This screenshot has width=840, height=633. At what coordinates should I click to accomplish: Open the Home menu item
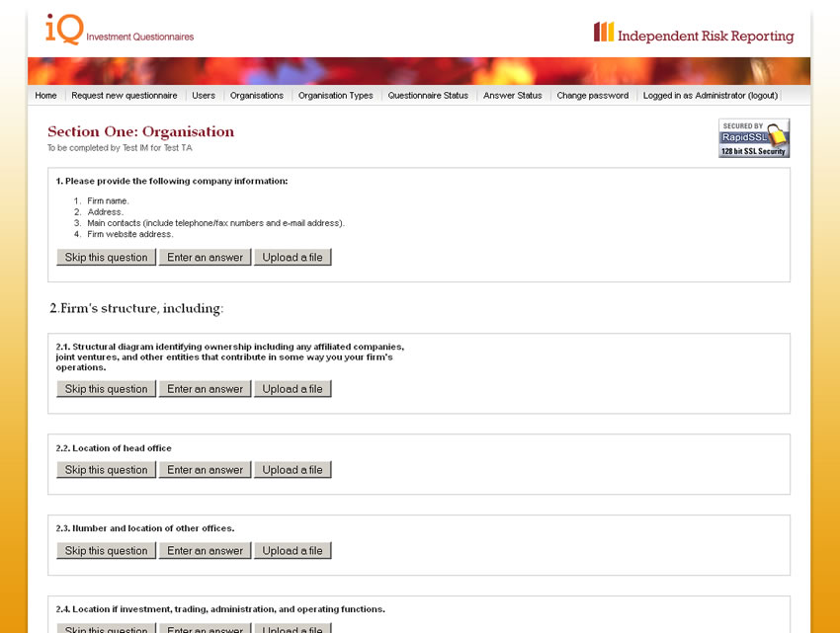(x=45, y=96)
